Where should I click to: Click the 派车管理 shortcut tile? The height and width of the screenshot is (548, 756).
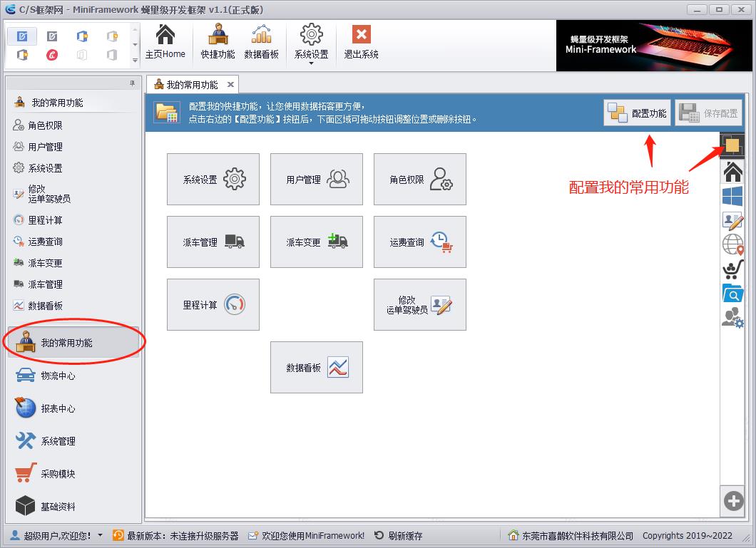[213, 242]
